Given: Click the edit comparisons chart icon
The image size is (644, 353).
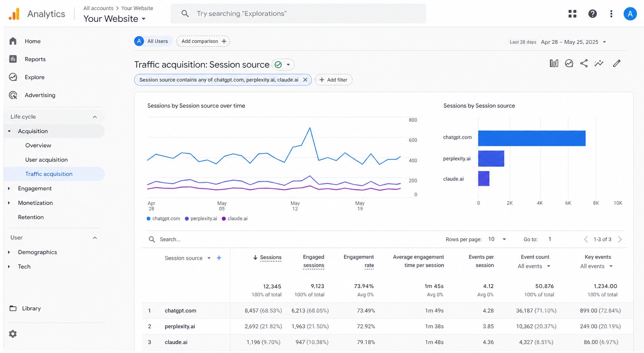Looking at the screenshot, I should [554, 63].
